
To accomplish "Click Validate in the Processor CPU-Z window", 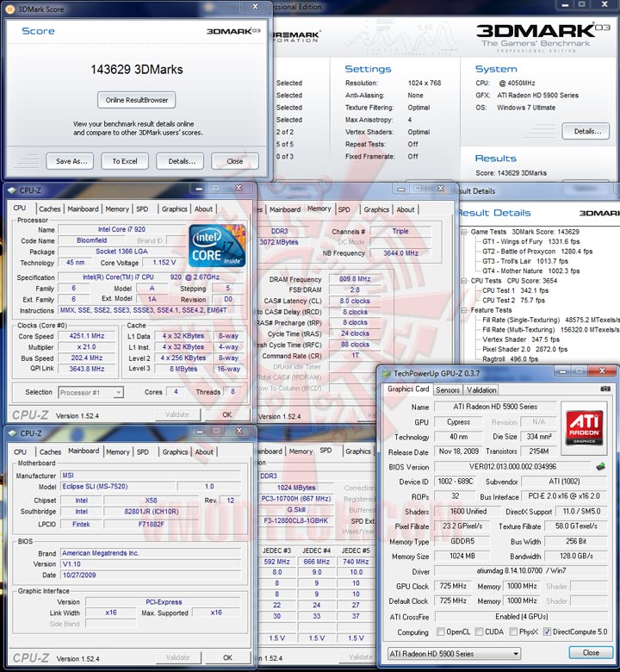I will (x=177, y=414).
